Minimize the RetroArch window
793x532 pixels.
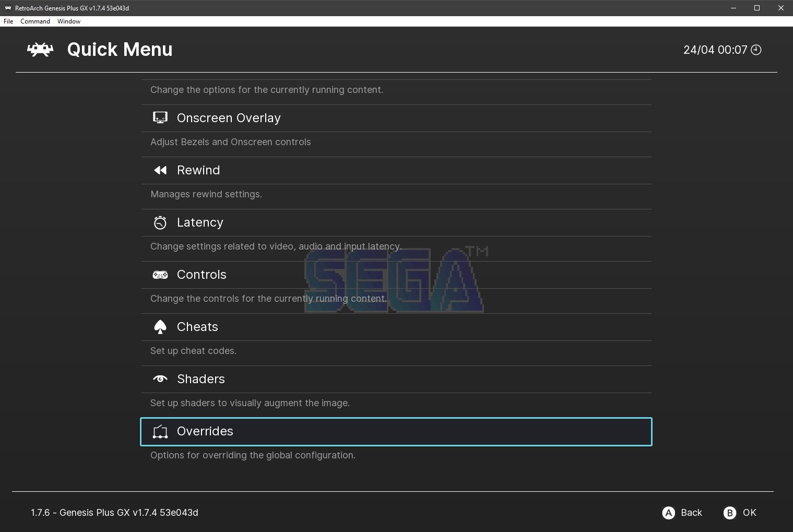[733, 8]
